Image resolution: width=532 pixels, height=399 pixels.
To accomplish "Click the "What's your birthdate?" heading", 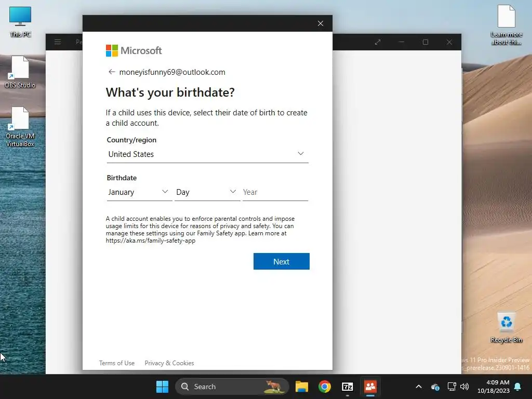I will [x=170, y=92].
